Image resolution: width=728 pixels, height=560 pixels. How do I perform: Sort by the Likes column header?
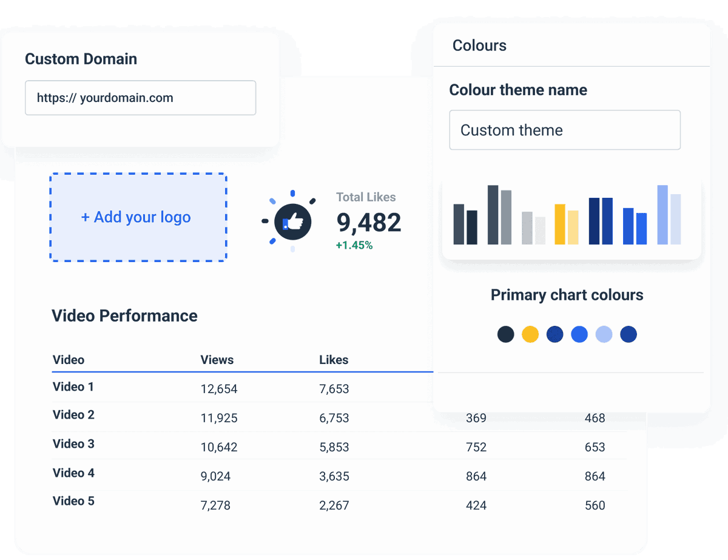pyautogui.click(x=334, y=360)
